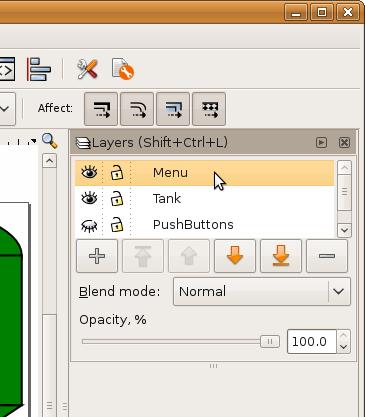
Task: Lower layer one step
Action: (235, 256)
